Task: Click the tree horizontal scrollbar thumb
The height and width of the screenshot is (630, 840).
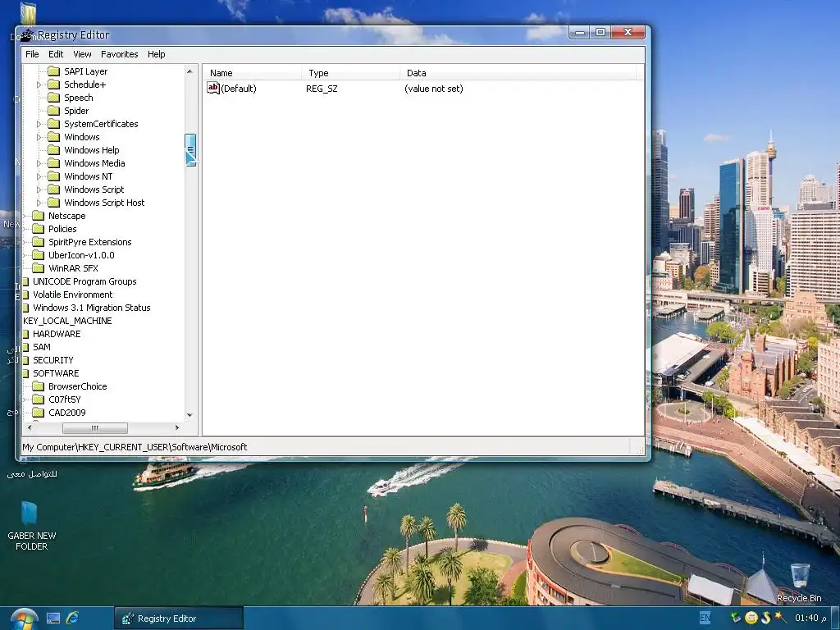Action: 95,427
